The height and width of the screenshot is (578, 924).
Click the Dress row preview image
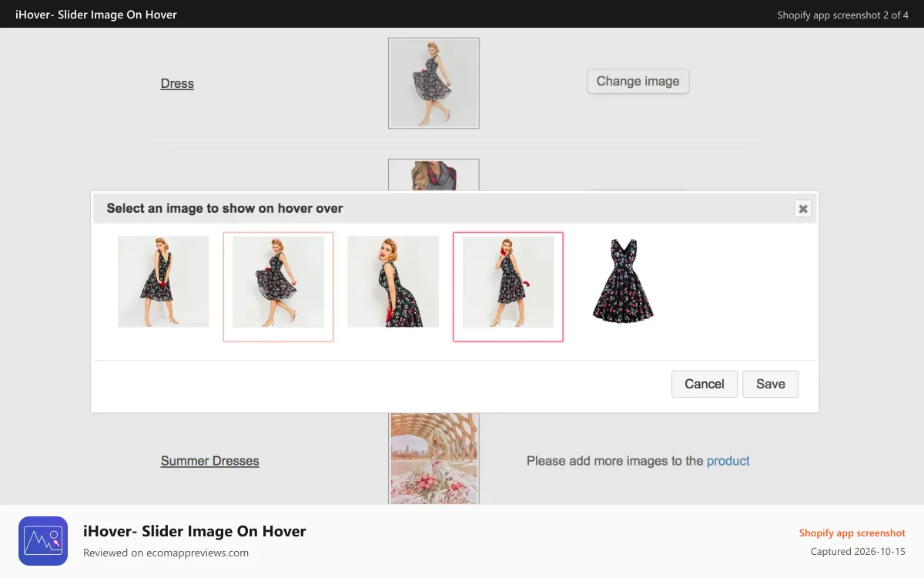[x=434, y=83]
